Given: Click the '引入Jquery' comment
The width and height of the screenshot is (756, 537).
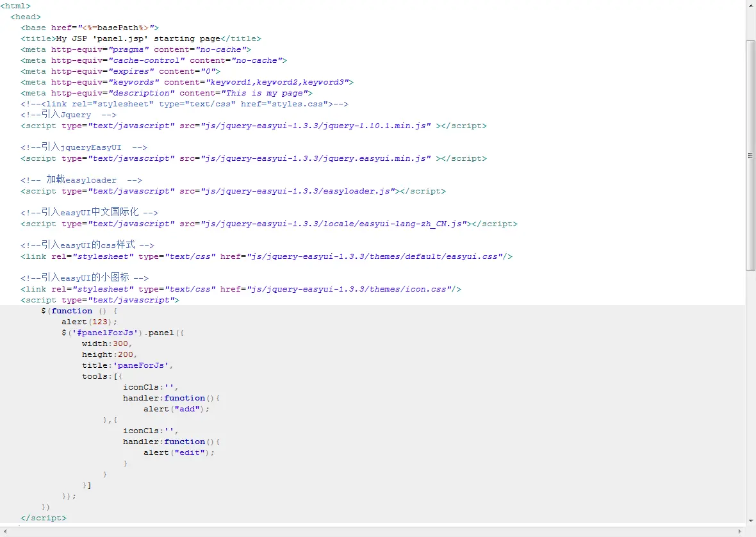Looking at the screenshot, I should coord(69,115).
